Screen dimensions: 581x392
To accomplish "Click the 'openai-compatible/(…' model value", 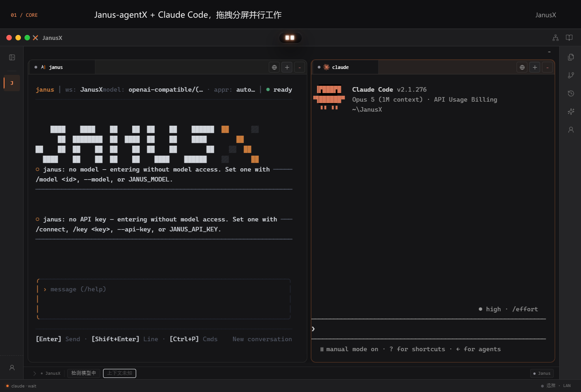I will click(166, 89).
